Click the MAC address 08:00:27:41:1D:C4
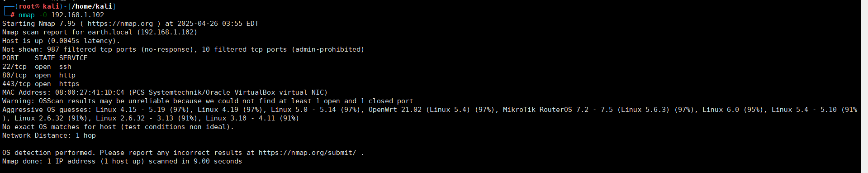 point(90,92)
